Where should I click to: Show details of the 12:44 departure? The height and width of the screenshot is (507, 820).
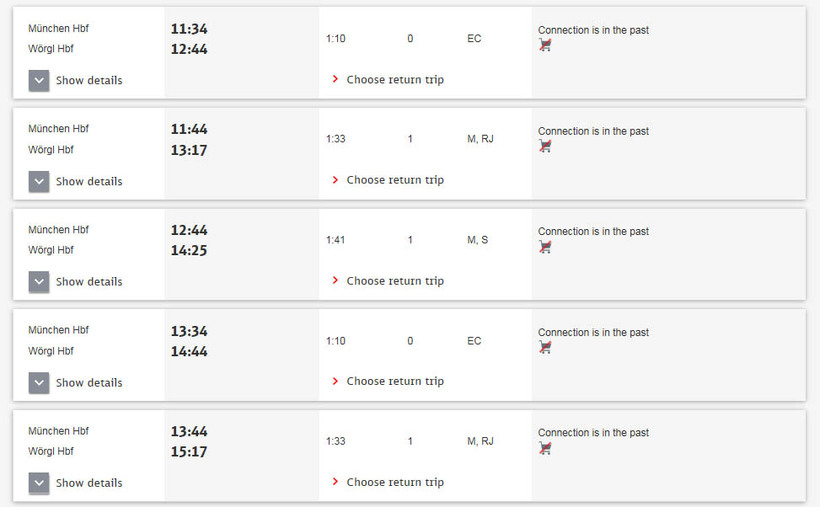(x=39, y=282)
